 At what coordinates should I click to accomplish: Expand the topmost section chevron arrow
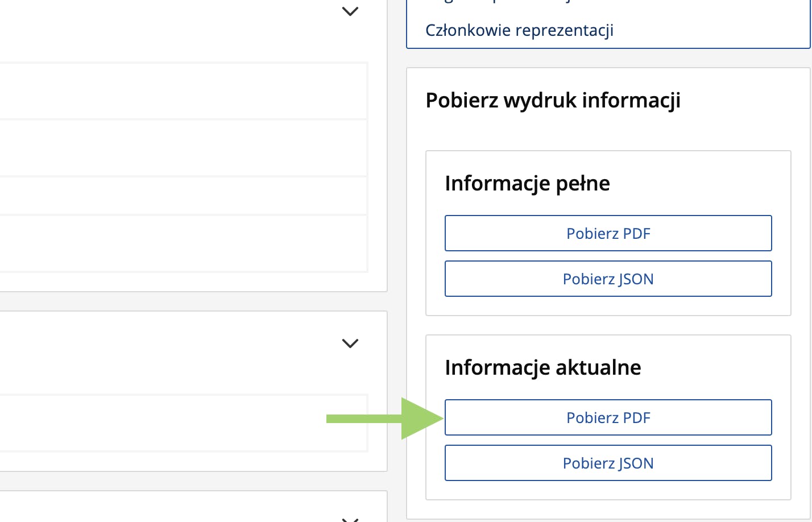coord(350,11)
